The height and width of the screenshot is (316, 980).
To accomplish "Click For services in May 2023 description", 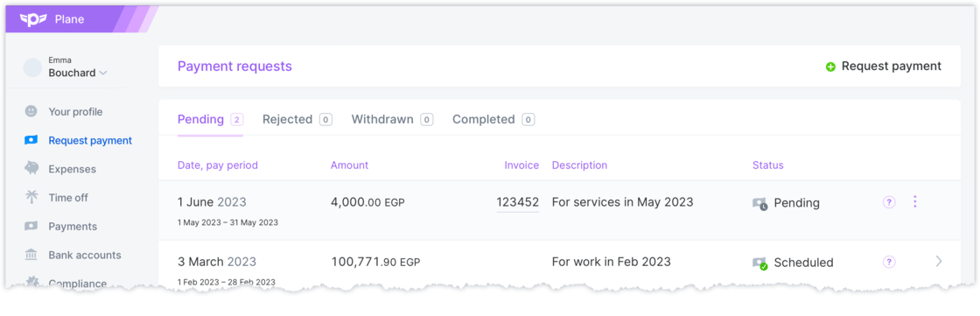I will pos(622,202).
